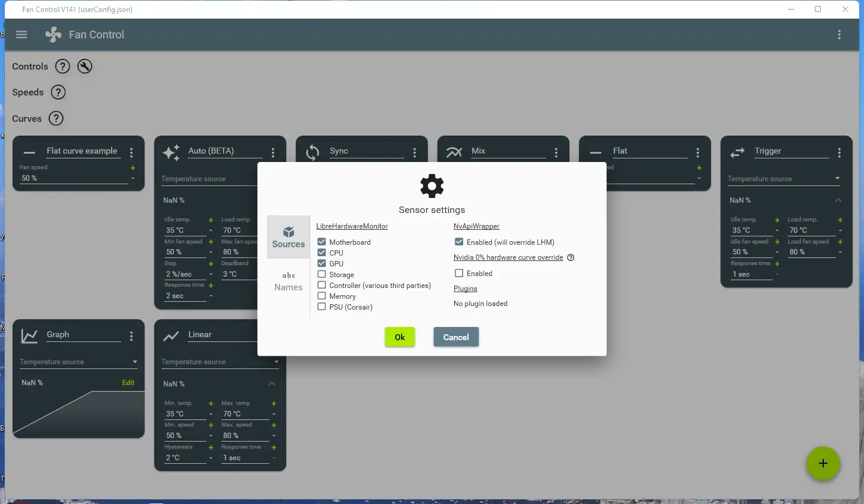Click the green plus add button
864x504 pixels.
click(x=823, y=463)
